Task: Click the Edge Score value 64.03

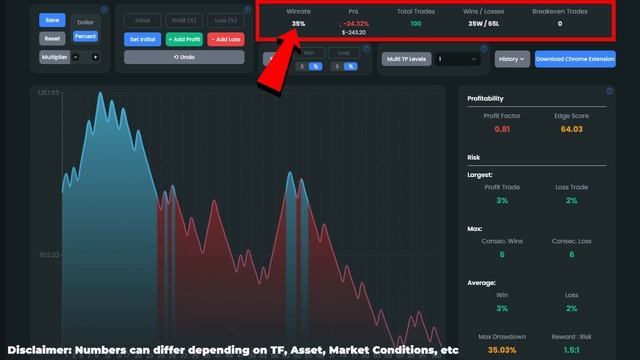Action: (x=571, y=129)
